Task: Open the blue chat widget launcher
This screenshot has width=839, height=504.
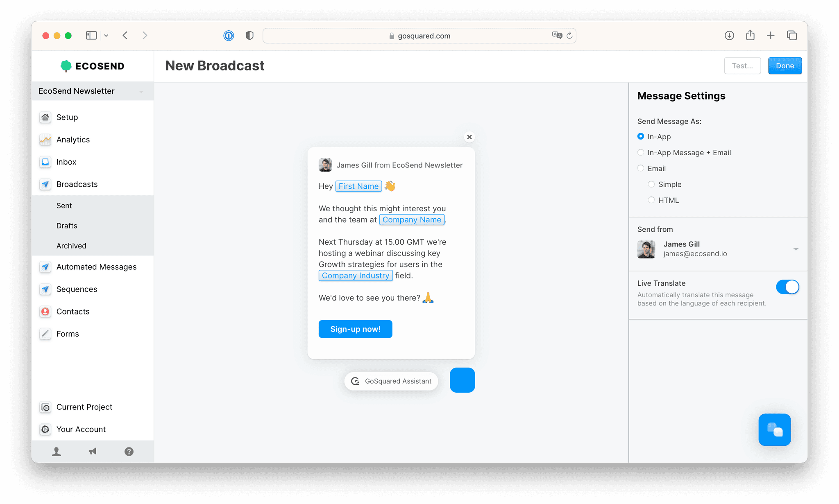Action: tap(774, 429)
